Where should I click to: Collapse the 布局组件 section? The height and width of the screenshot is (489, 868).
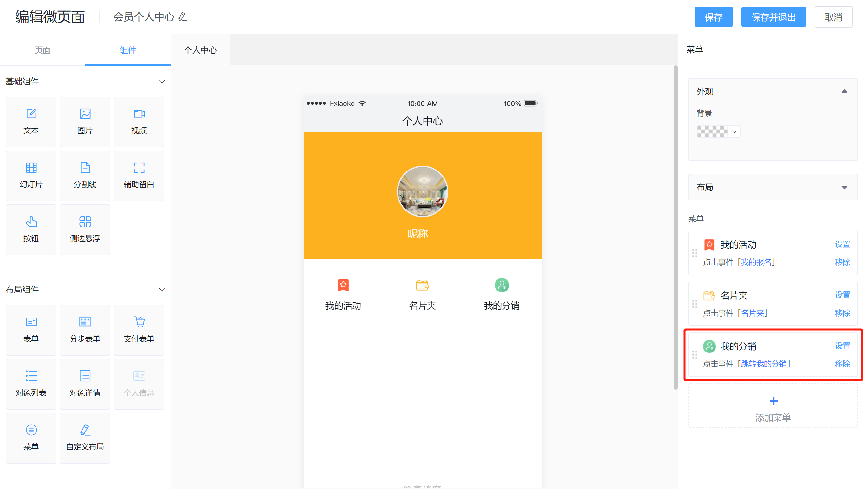pos(162,290)
